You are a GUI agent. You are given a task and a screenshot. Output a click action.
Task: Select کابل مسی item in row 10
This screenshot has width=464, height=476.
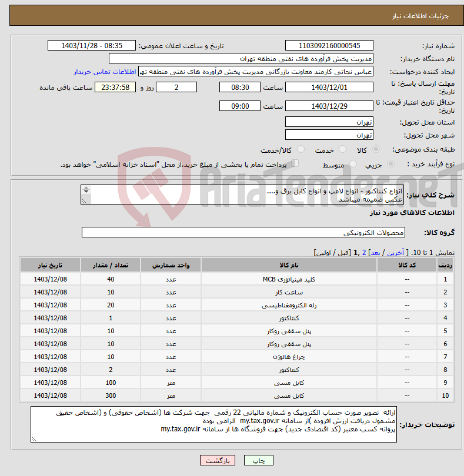click(289, 396)
